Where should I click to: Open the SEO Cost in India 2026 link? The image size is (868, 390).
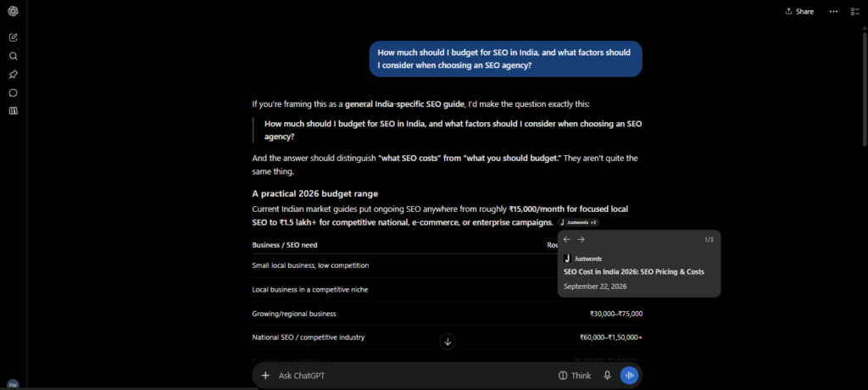[634, 272]
